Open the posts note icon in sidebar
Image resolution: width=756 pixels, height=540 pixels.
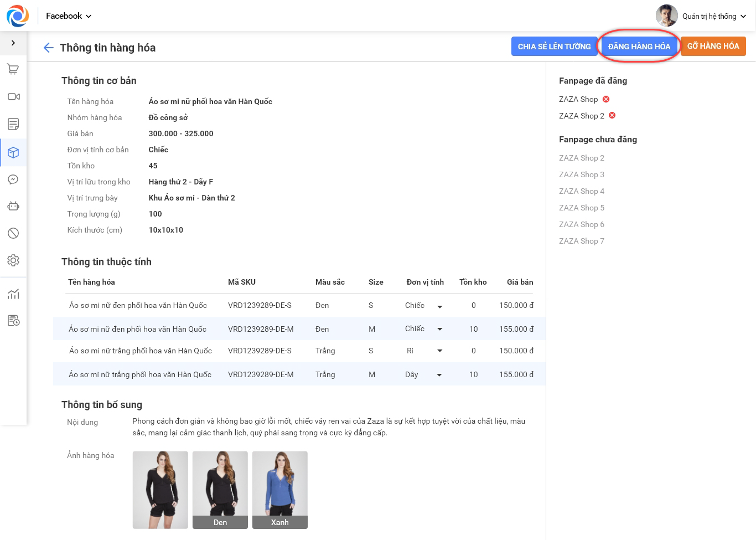tap(13, 124)
